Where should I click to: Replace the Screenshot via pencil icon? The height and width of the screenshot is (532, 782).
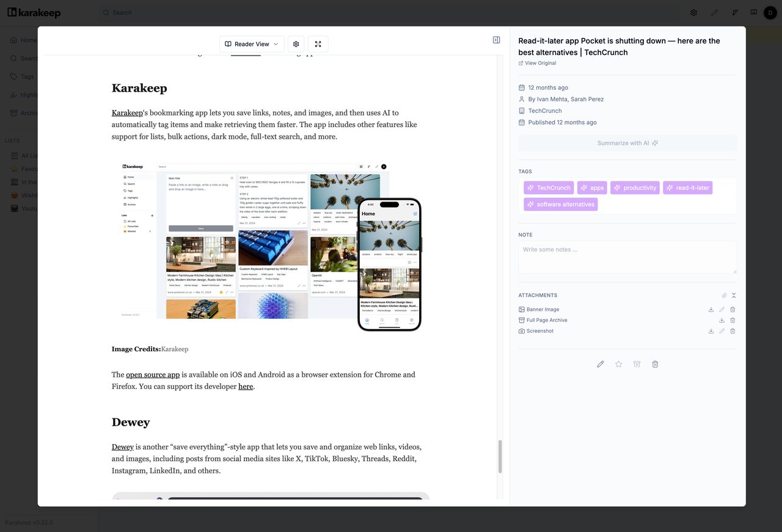(x=722, y=331)
